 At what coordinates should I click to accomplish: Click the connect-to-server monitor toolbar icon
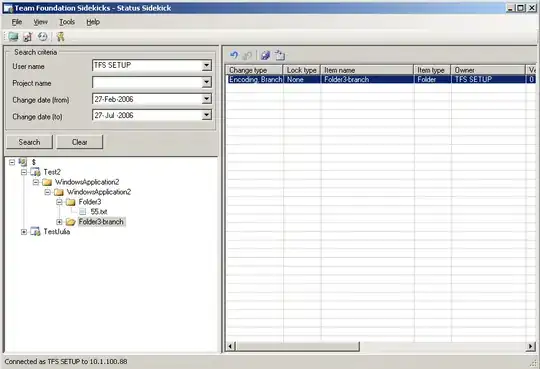click(13, 36)
